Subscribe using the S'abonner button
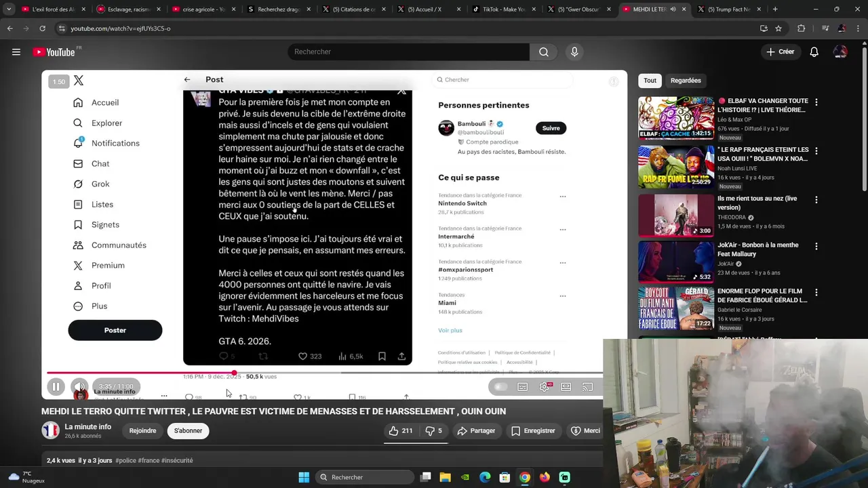Viewport: 868px width, 488px height. (188, 430)
